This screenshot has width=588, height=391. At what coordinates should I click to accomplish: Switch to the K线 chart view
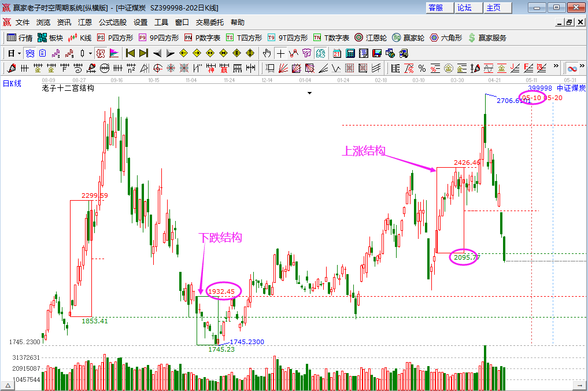(80, 38)
